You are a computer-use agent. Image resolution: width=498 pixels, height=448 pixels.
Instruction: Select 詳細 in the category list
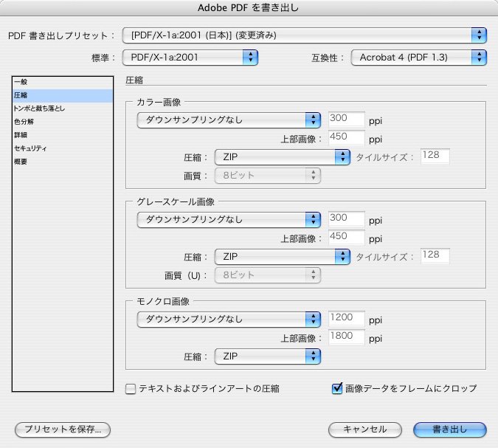point(63,135)
